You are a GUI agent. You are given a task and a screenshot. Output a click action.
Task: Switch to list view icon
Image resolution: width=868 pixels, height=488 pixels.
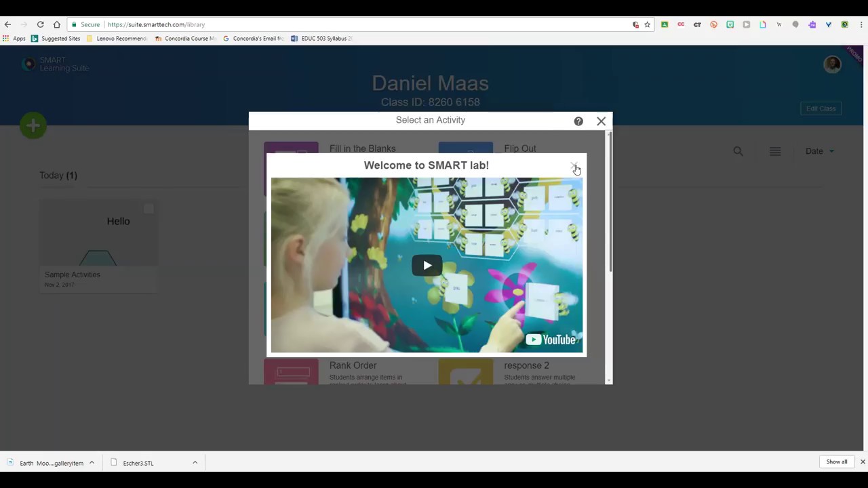[775, 151]
